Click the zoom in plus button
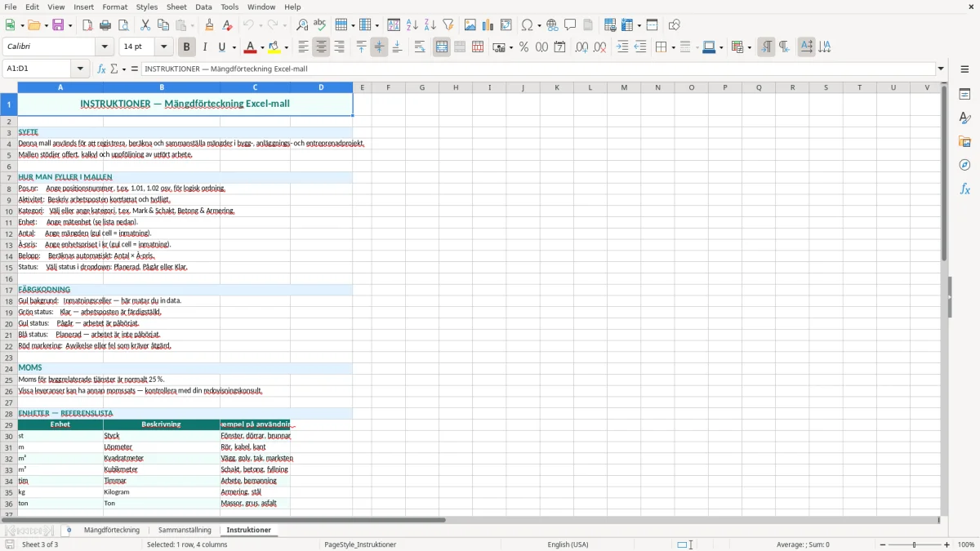Image resolution: width=980 pixels, height=551 pixels. pos(947,544)
